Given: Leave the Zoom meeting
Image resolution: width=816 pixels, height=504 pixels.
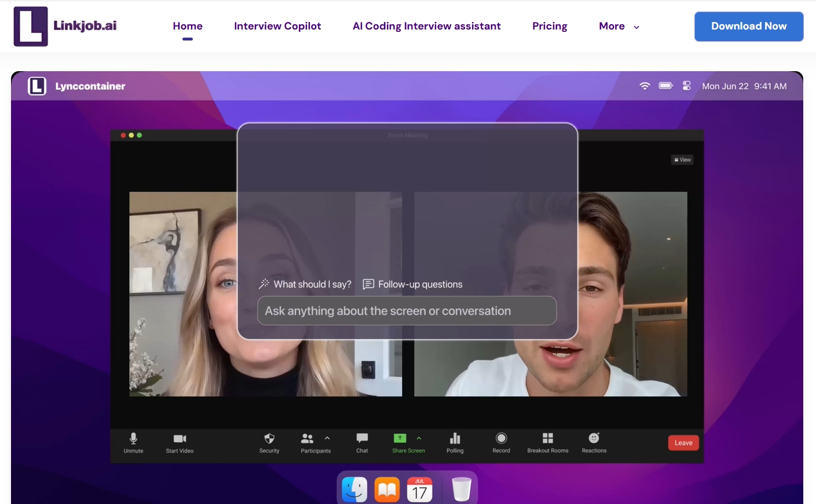Looking at the screenshot, I should click(x=683, y=442).
